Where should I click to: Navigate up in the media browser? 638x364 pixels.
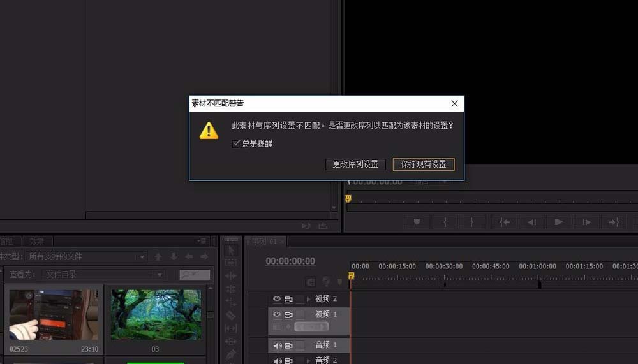coord(158,257)
